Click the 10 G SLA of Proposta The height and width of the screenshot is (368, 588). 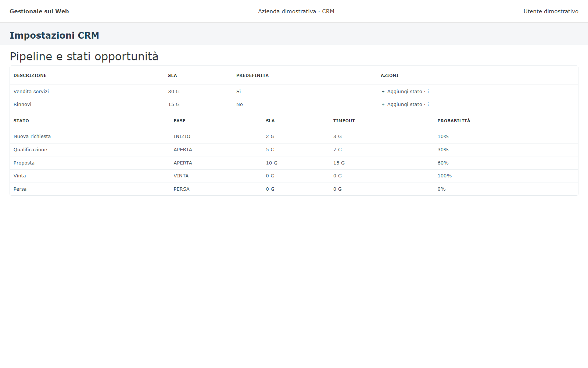click(x=272, y=163)
